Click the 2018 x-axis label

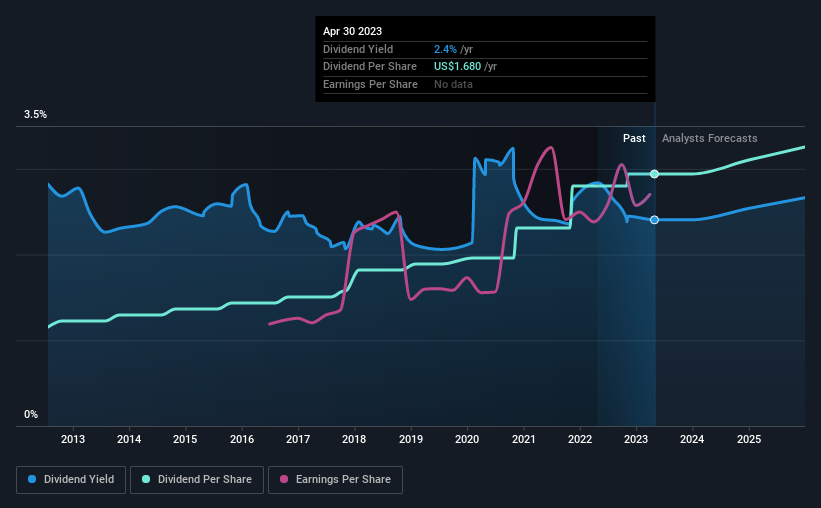click(354, 439)
